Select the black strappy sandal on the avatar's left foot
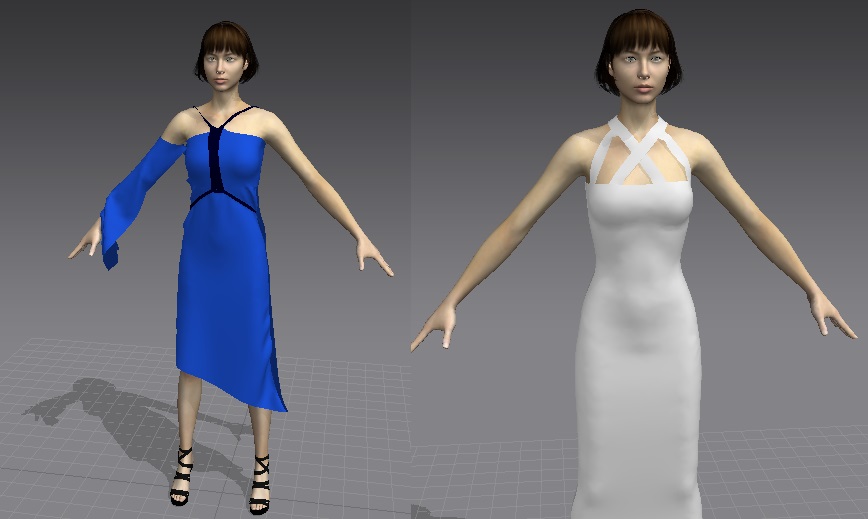Image resolution: width=868 pixels, height=519 pixels. click(x=260, y=484)
